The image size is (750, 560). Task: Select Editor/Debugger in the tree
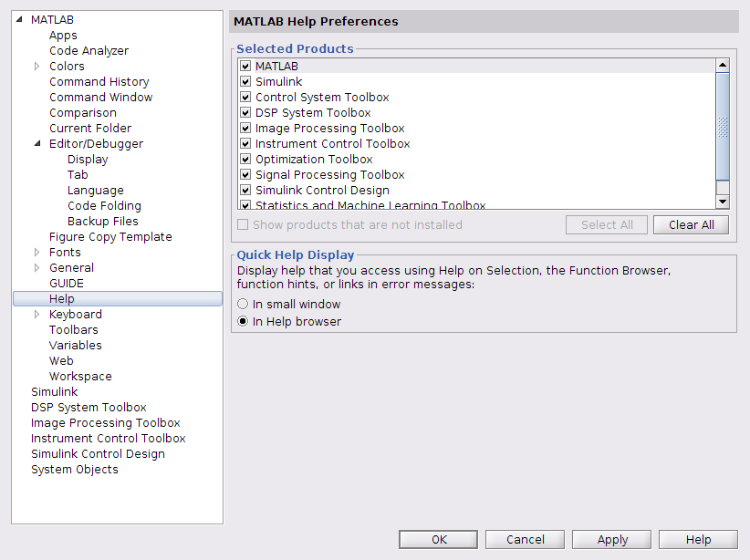click(96, 144)
